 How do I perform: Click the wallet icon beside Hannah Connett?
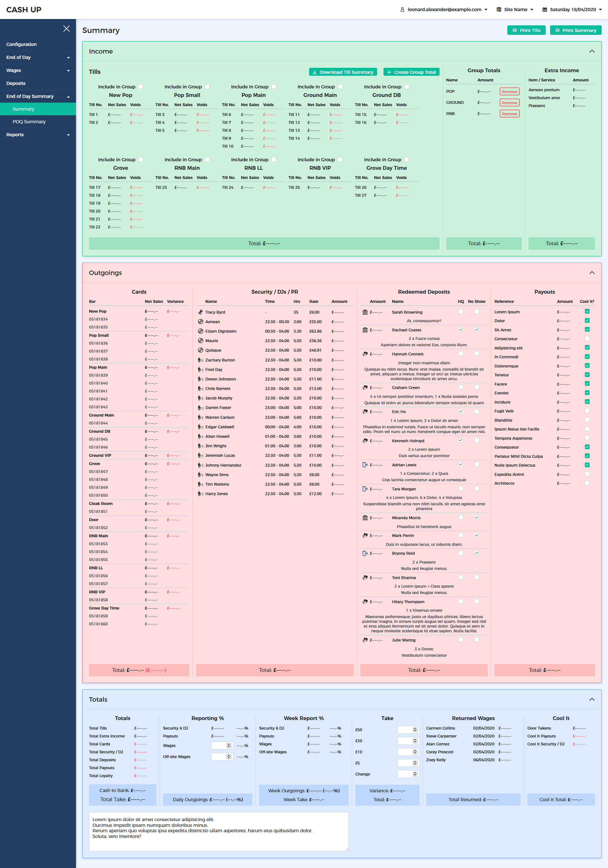[365, 354]
